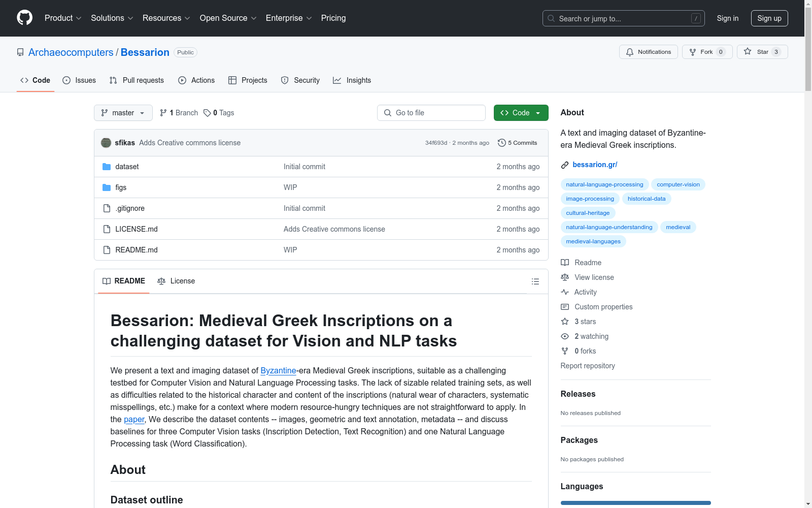Expand the Product menu
Image resolution: width=812 pixels, height=508 pixels.
(63, 18)
